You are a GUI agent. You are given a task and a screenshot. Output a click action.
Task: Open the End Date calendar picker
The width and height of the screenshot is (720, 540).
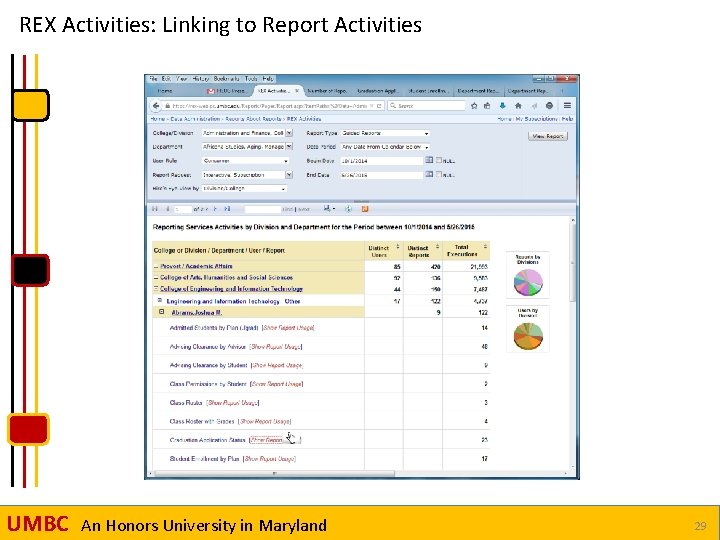[429, 174]
